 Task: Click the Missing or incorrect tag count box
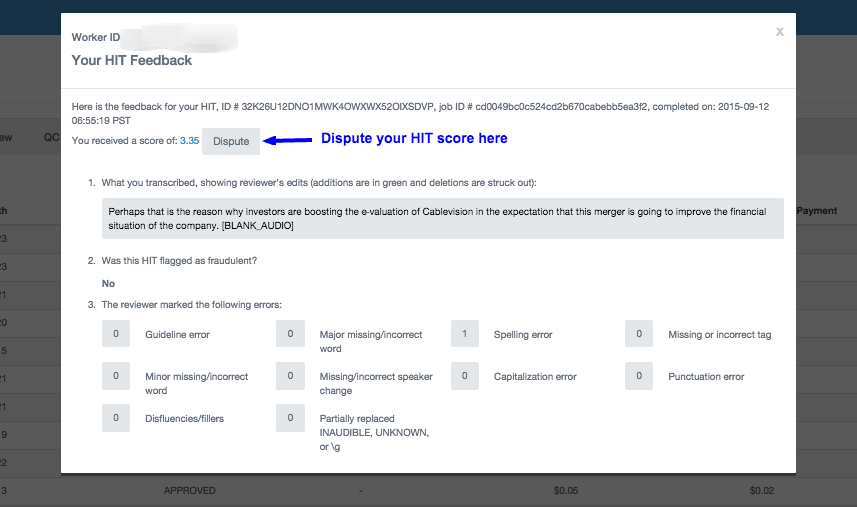tap(639, 334)
